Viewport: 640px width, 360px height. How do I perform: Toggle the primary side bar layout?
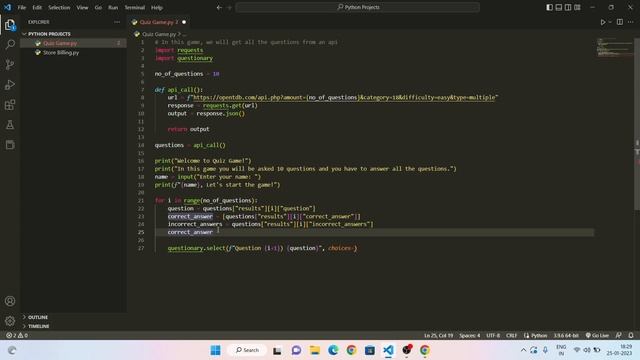[549, 7]
